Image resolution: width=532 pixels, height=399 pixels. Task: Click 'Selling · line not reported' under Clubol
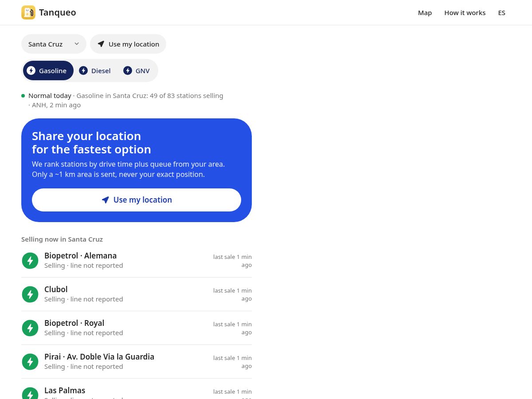pyautogui.click(x=84, y=299)
